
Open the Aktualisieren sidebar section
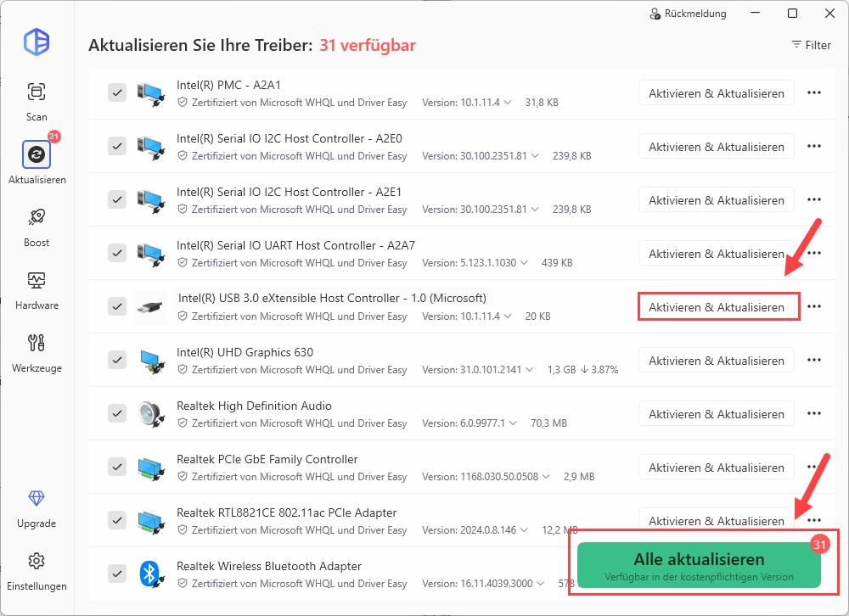[x=37, y=162]
